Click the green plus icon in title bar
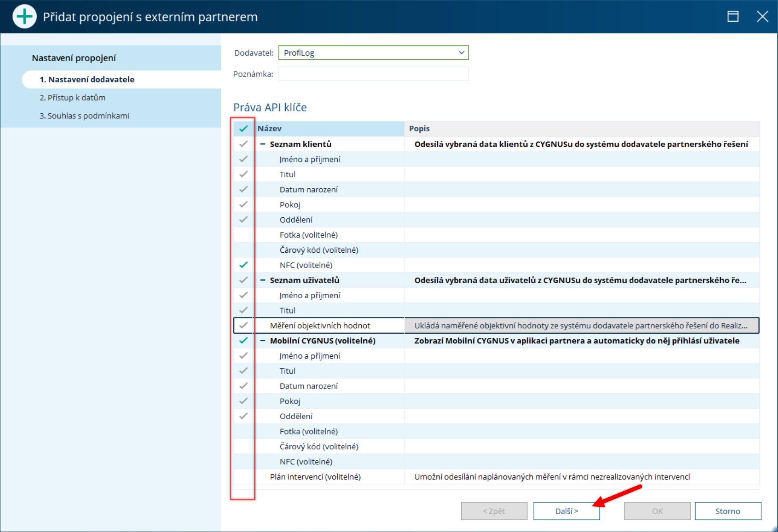This screenshot has height=532, width=778. click(24, 17)
